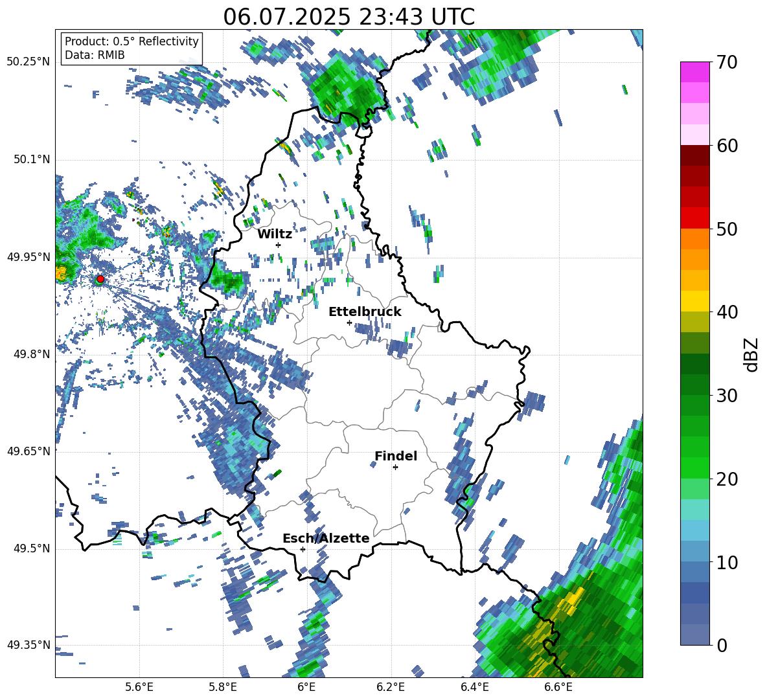Image resolution: width=767 pixels, height=700 pixels.
Task: Click the Data: RMIB text
Action: pos(95,55)
